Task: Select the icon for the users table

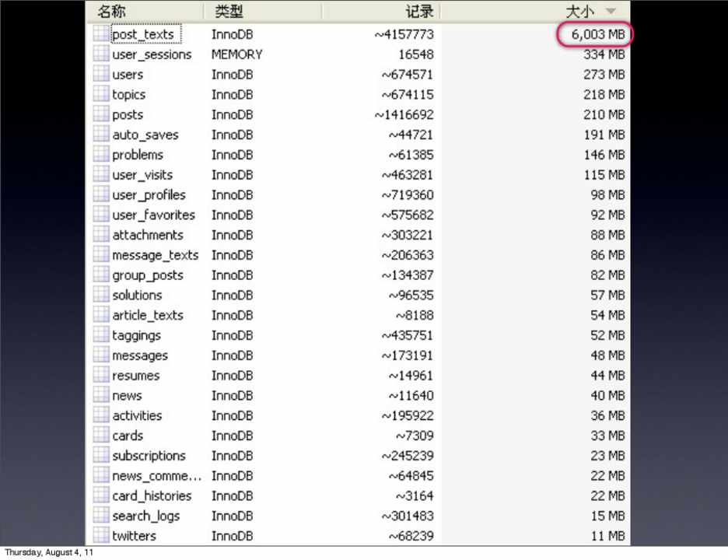Action: coord(100,75)
